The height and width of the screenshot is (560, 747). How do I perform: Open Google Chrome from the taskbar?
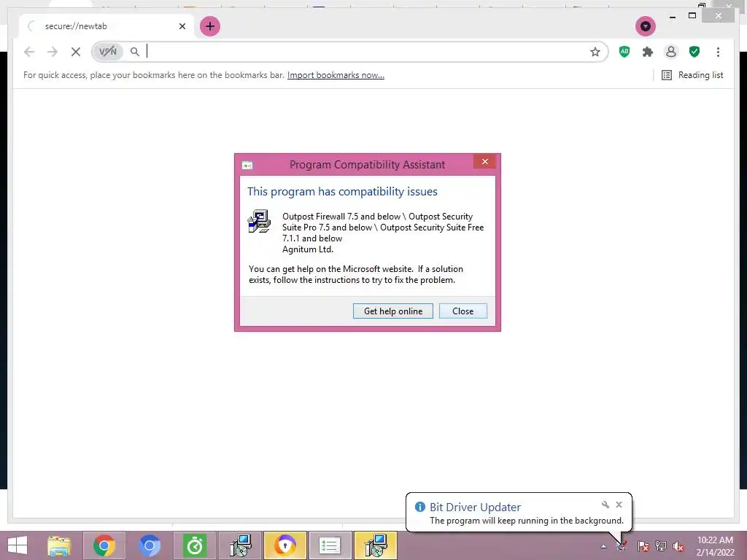(104, 545)
